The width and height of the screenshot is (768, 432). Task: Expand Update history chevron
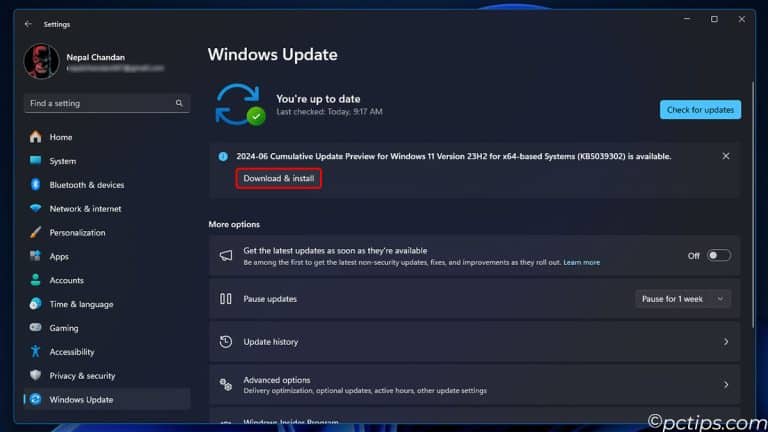(725, 342)
